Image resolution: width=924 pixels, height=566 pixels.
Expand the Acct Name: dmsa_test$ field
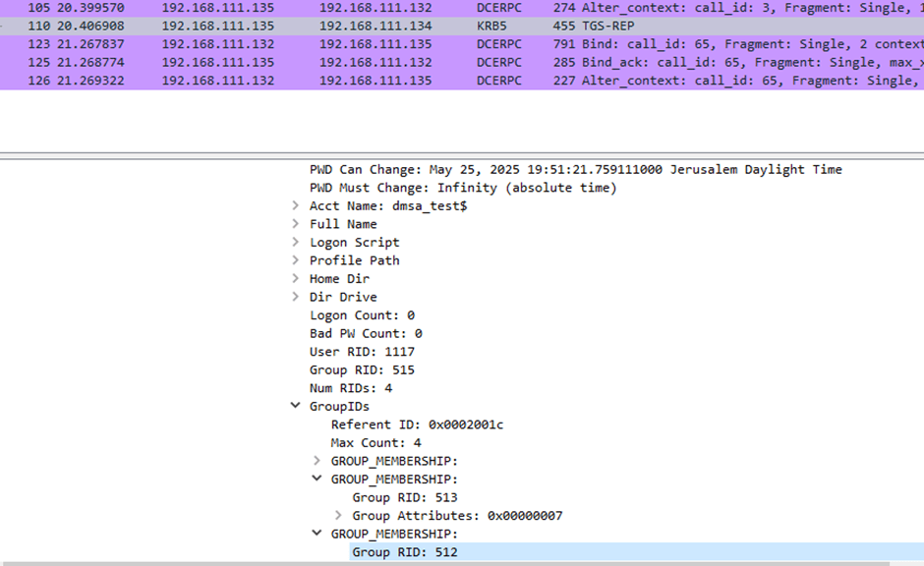(296, 206)
